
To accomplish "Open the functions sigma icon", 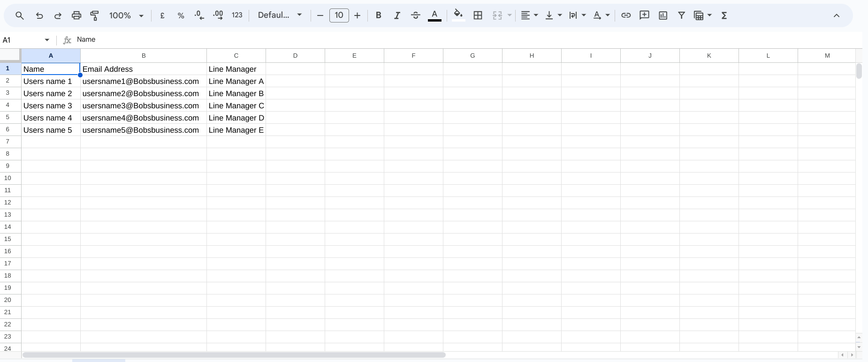I will (x=724, y=15).
